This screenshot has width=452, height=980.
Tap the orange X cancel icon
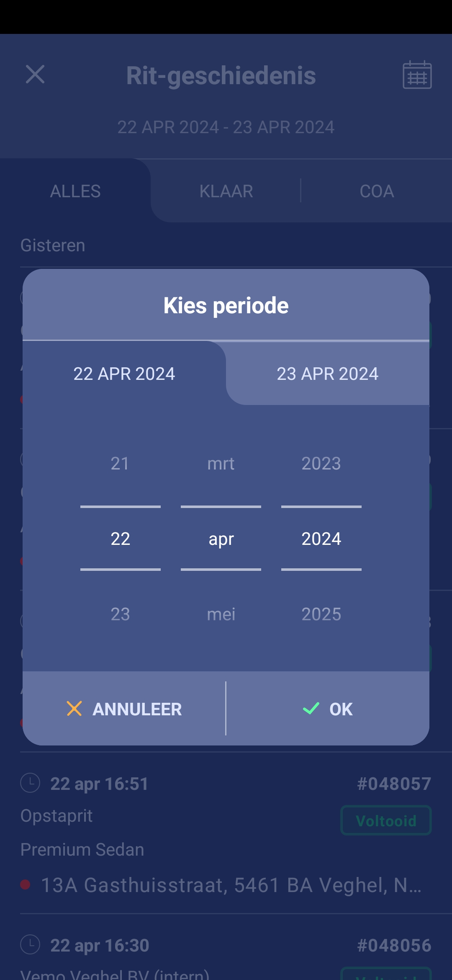74,709
